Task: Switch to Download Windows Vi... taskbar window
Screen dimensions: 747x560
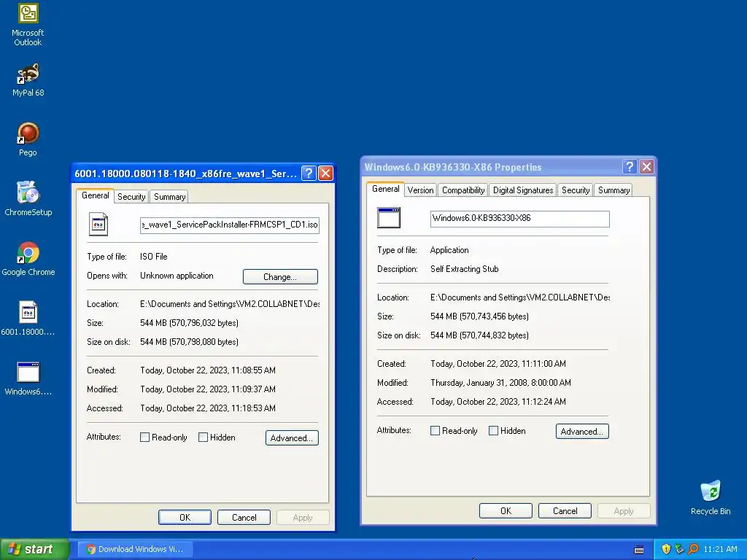Action: click(136, 549)
